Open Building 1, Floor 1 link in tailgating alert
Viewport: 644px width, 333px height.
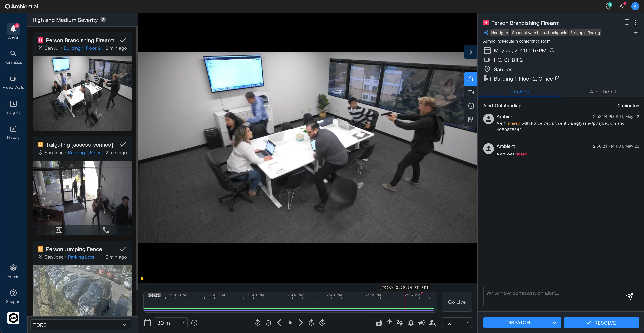[86, 153]
